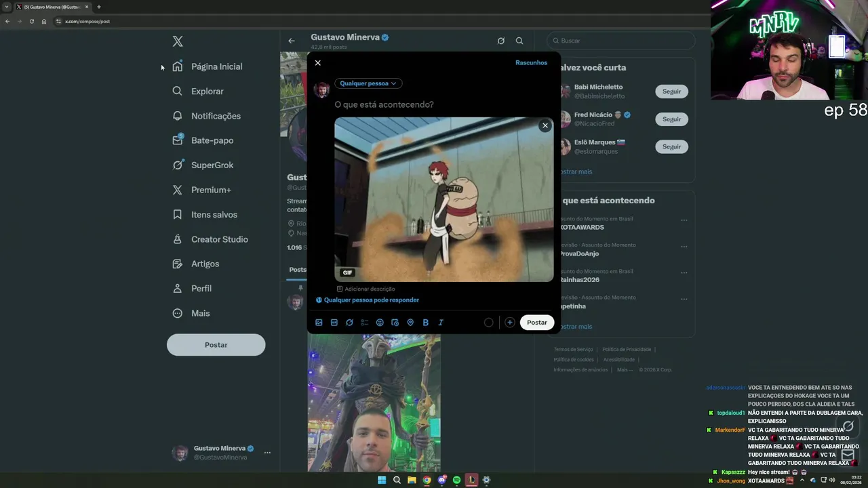Click the X logo in sidebar
The height and width of the screenshot is (488, 868).
coord(178,41)
